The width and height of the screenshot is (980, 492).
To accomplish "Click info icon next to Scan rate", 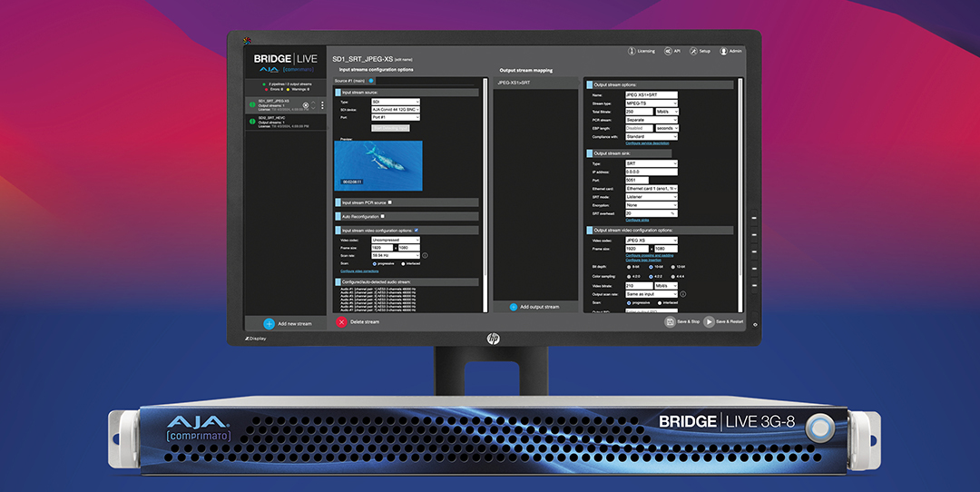I will click(x=425, y=256).
